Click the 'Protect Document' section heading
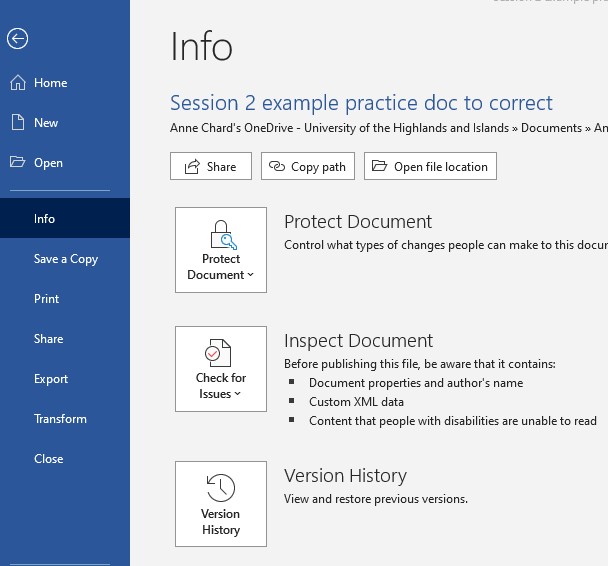This screenshot has height=566, width=608. [358, 222]
